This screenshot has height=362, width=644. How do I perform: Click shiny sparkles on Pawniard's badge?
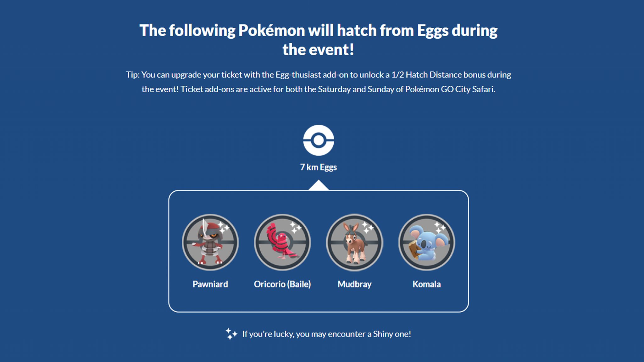[224, 227]
